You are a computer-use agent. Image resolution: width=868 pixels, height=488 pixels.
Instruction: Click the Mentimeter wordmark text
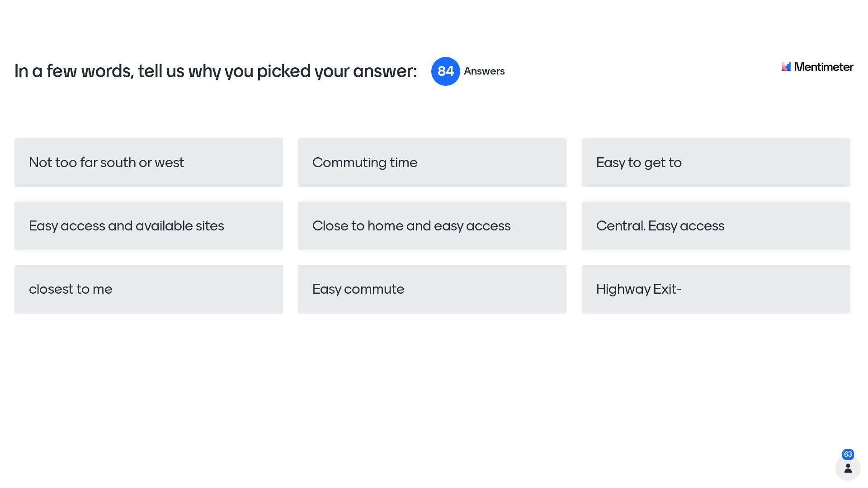[823, 67]
